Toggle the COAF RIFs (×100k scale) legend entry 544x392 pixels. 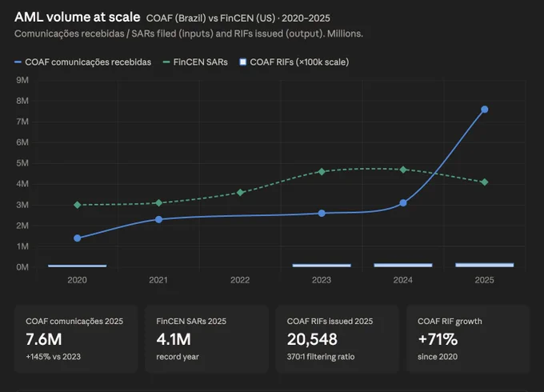pyautogui.click(x=294, y=62)
